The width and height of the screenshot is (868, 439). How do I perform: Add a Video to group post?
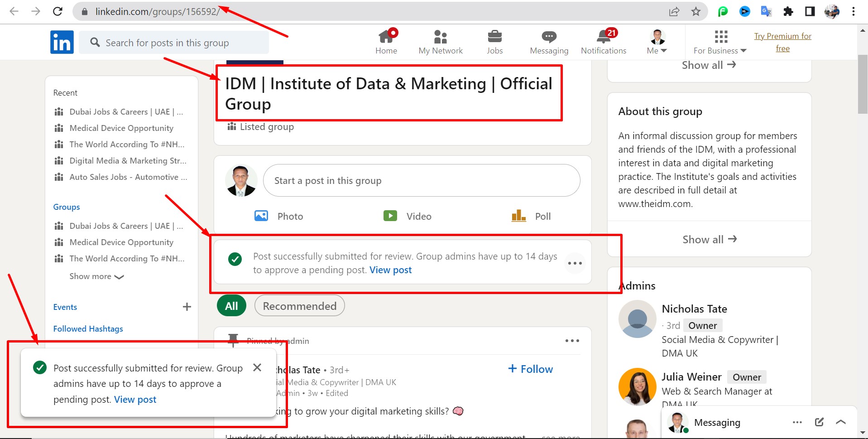[x=407, y=216]
